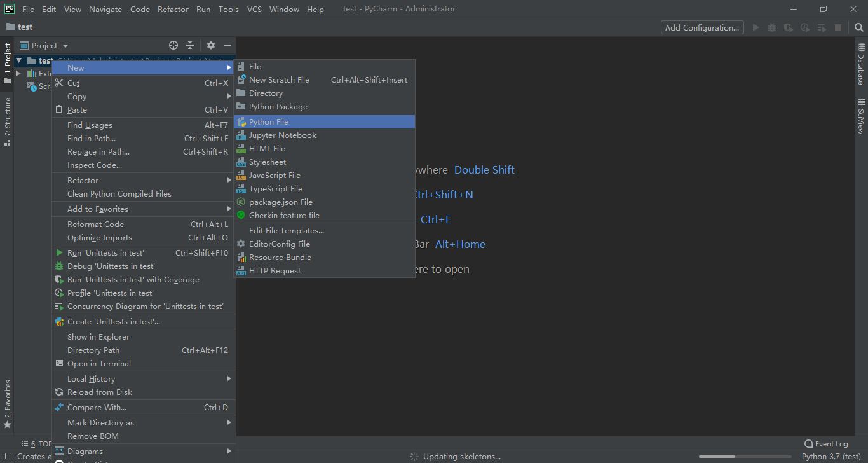The width and height of the screenshot is (868, 463).
Task: Click Add Configuration button
Action: (x=702, y=27)
